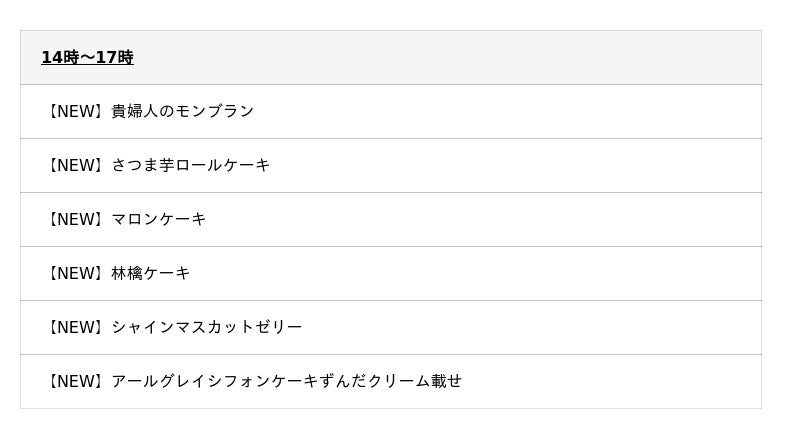Select the 貴婦人のモンブラン item name
Viewport: 800px width, 439px height.
182,111
